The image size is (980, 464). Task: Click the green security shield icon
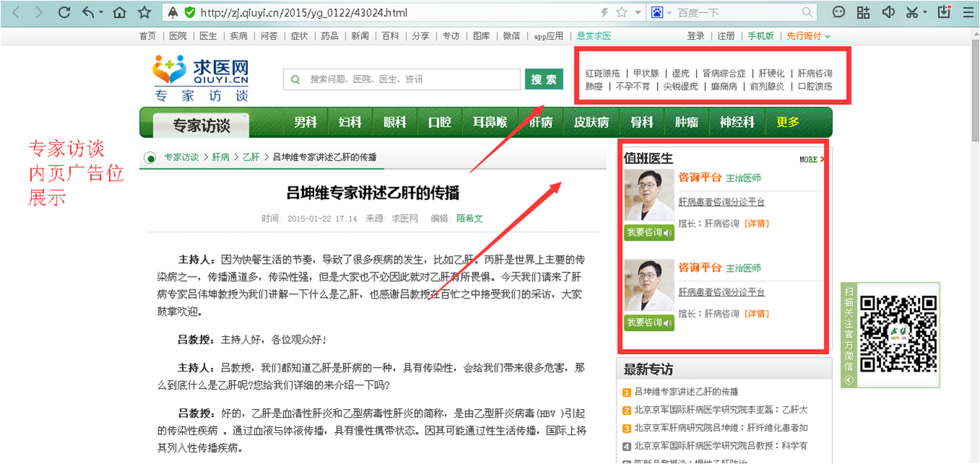[x=189, y=12]
